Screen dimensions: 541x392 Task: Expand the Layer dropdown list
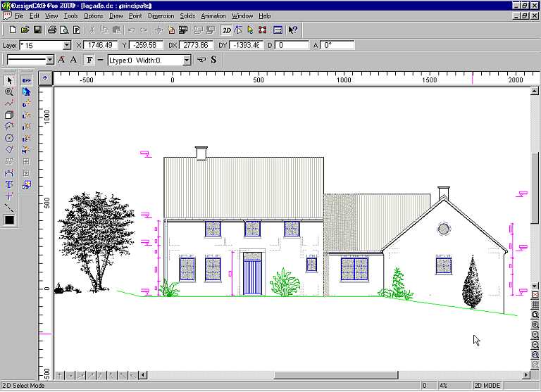tap(67, 45)
